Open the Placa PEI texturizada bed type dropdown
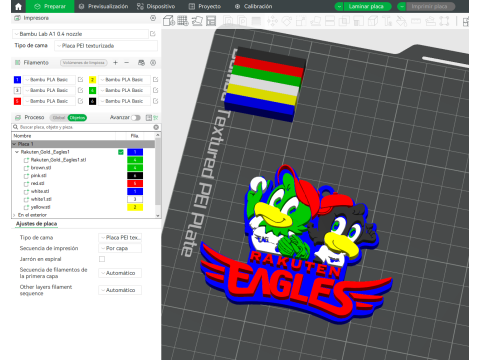 coord(106,46)
